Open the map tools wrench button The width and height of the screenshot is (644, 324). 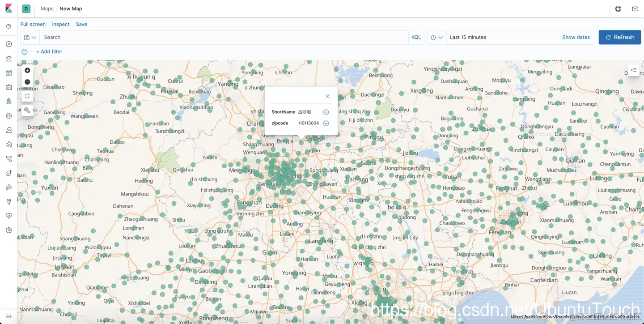point(27,110)
